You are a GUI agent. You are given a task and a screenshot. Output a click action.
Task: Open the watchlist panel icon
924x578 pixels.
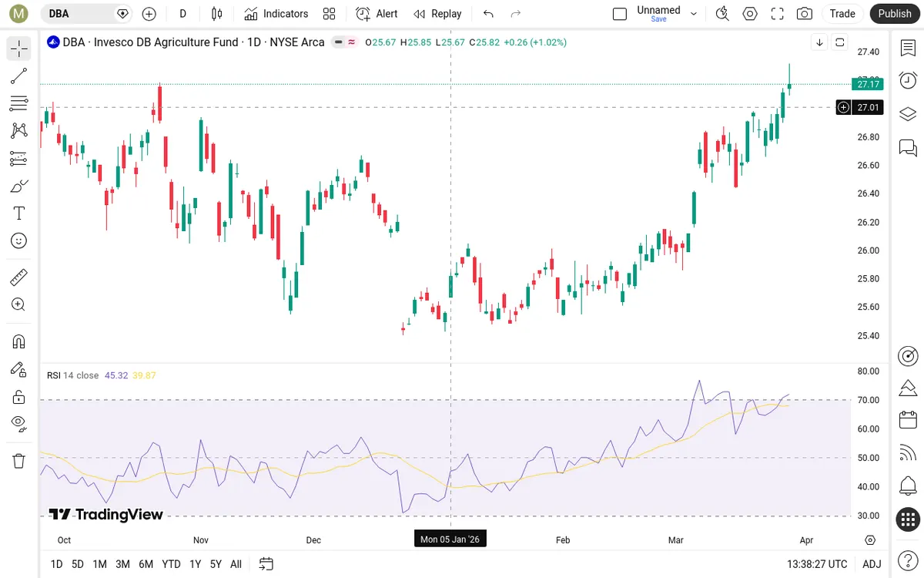(908, 49)
